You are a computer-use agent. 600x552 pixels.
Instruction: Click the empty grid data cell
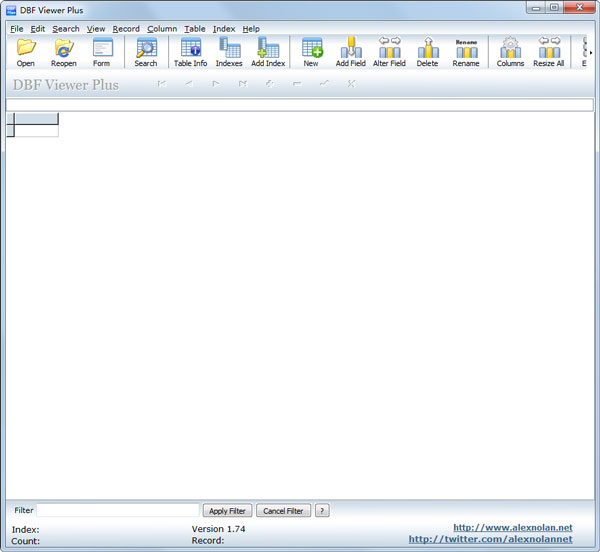[36, 130]
